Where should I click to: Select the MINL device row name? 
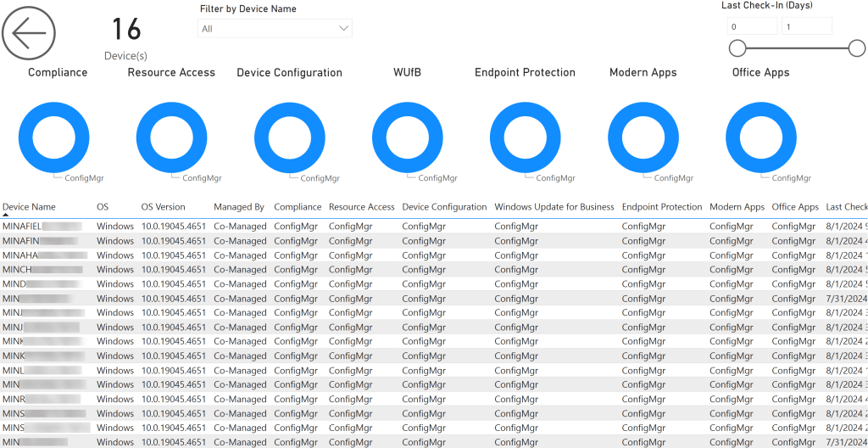point(42,371)
